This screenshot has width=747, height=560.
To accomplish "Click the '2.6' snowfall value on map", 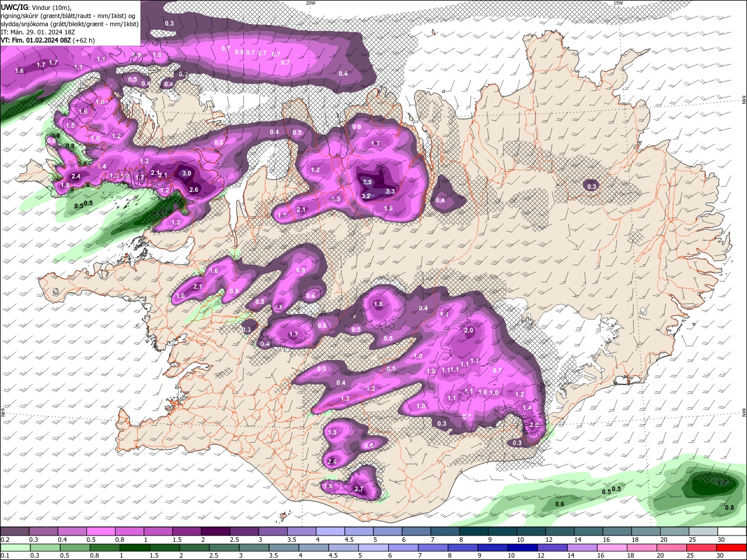I will click(x=194, y=190).
